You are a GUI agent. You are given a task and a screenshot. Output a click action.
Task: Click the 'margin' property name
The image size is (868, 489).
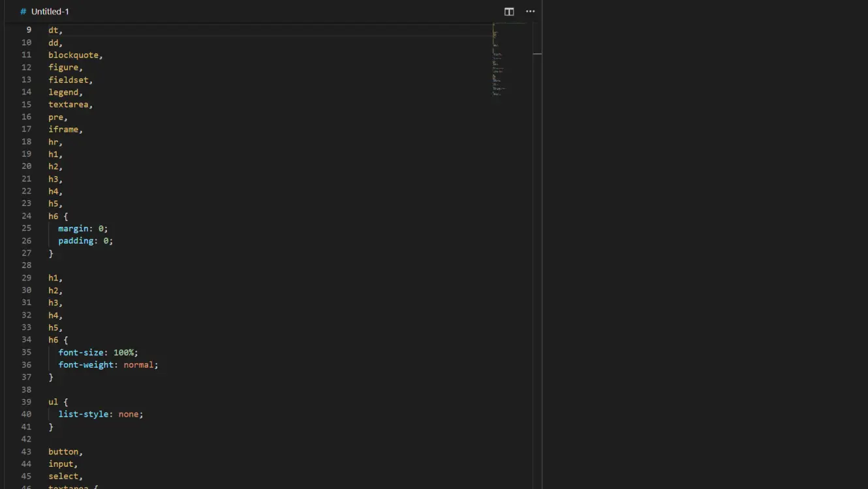point(73,228)
